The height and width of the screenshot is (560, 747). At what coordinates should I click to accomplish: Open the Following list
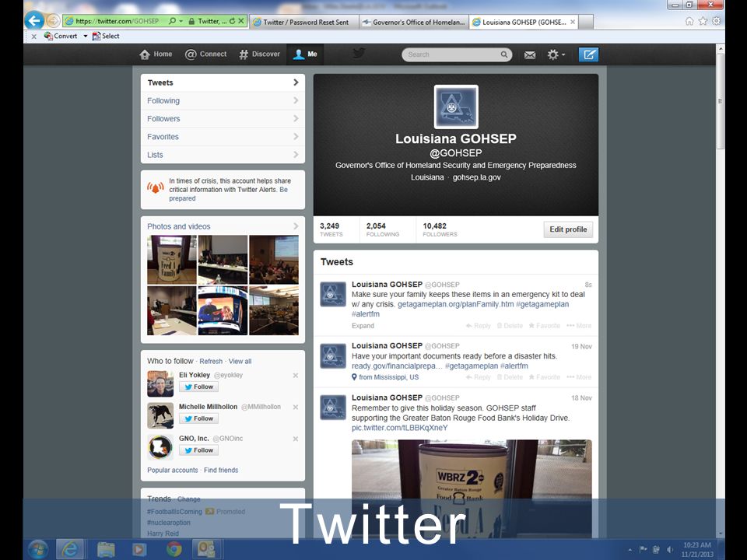(x=223, y=100)
